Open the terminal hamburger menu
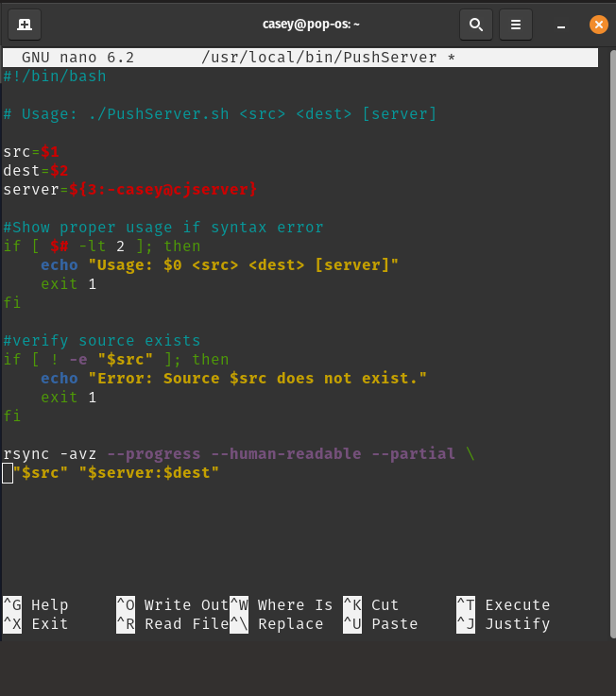 point(515,24)
